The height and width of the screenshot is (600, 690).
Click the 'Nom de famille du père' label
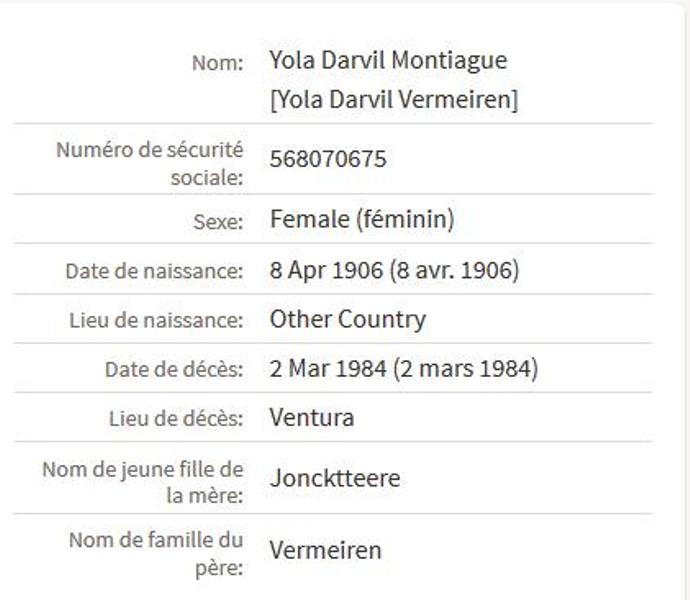click(x=156, y=553)
